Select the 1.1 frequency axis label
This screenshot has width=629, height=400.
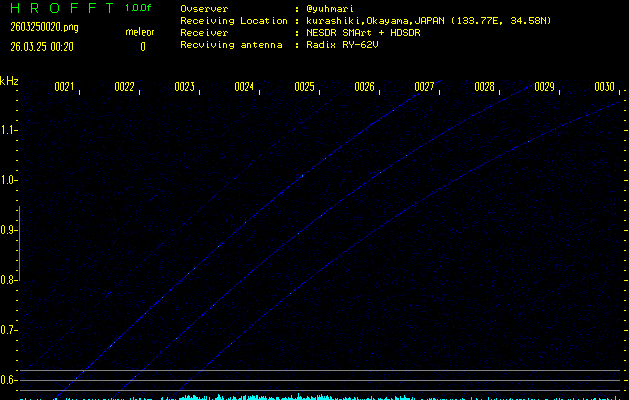click(x=9, y=130)
